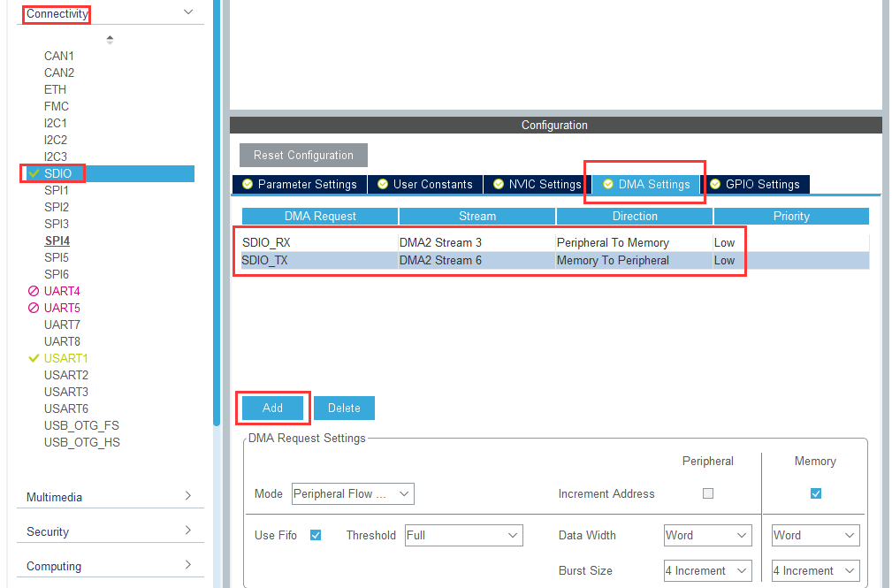892x588 pixels.
Task: Select USART1 peripheral
Action: tap(66, 358)
